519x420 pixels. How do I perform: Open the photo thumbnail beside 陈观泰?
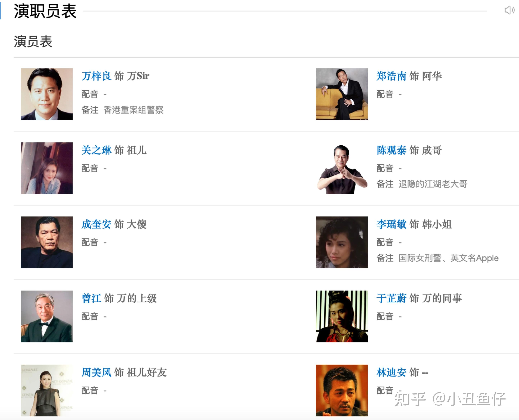click(342, 168)
